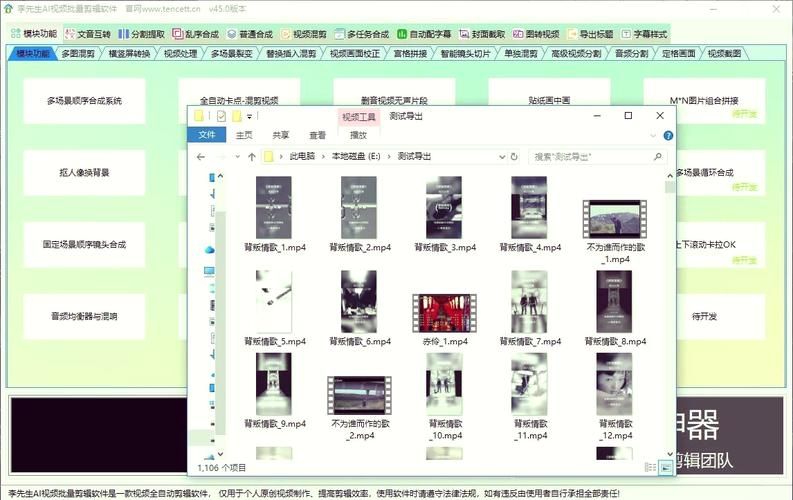Launch the 多任务合成 toolbar tool
This screenshot has height=500, width=793.
(x=362, y=34)
